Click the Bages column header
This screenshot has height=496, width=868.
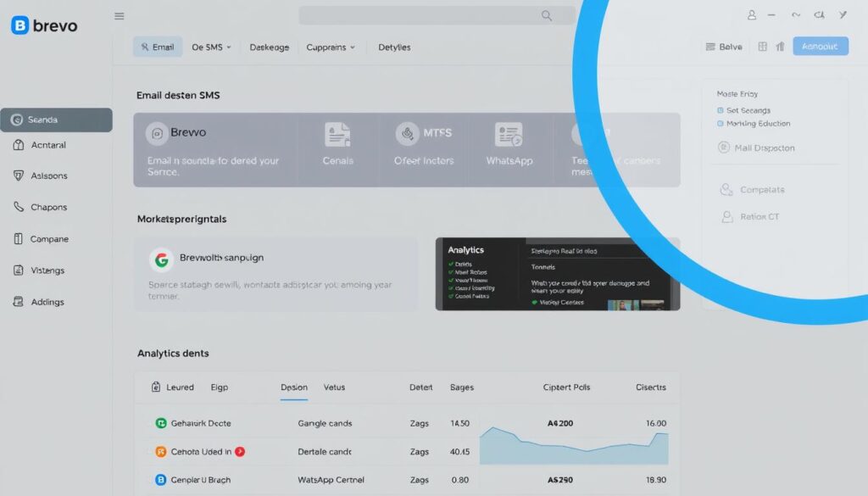[x=462, y=387]
